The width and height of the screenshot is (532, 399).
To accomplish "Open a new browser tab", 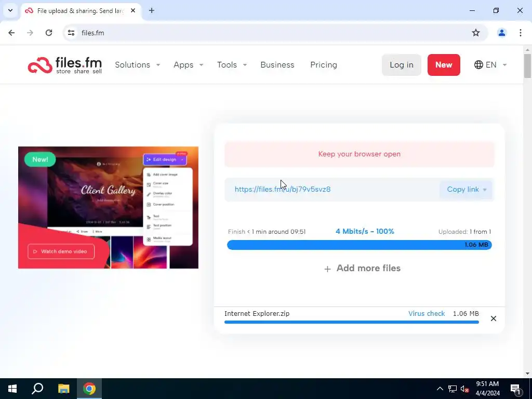I will (x=152, y=10).
